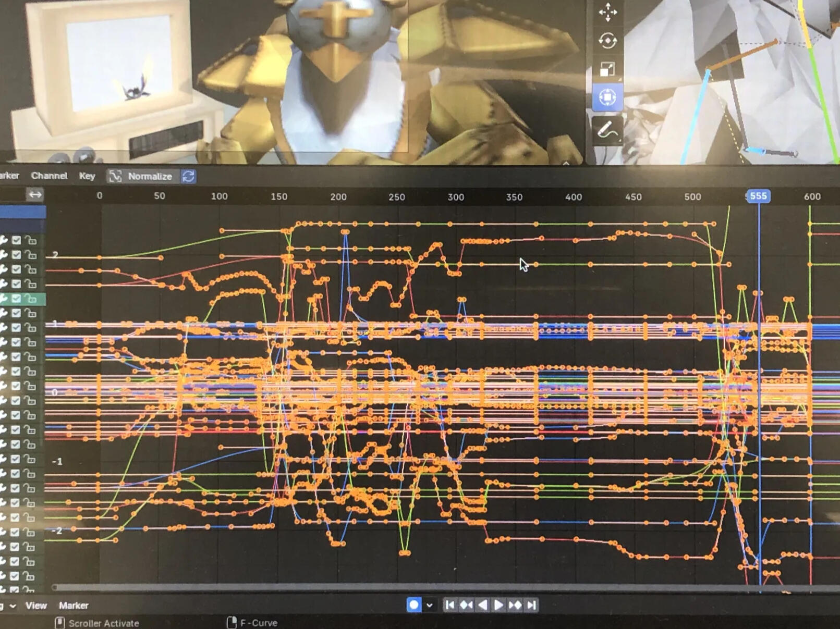Click the curve icon beside Normalize
840x629 pixels.
tap(115, 176)
